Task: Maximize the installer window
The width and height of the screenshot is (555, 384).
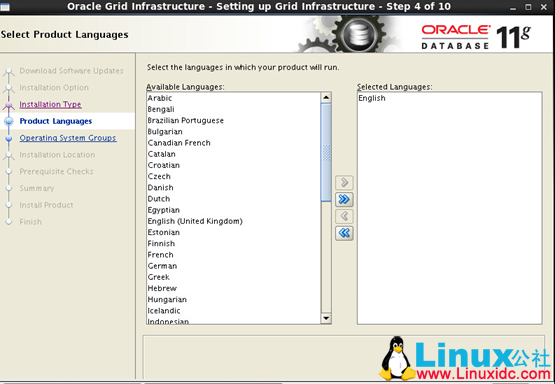Action: pos(528,7)
